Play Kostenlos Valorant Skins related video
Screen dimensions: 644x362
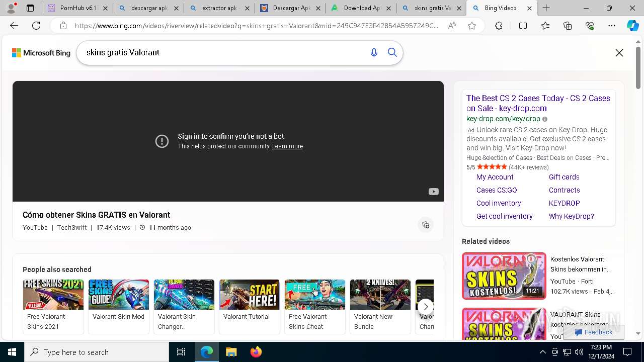(504, 276)
